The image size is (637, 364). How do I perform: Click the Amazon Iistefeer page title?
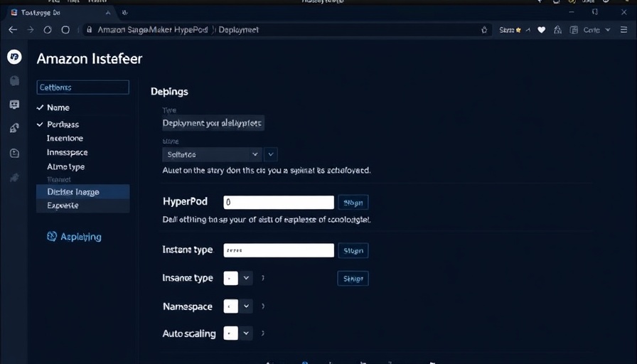point(90,59)
